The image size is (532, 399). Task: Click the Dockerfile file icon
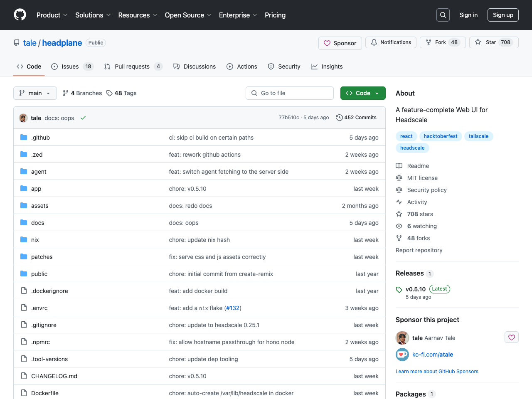[24, 393]
